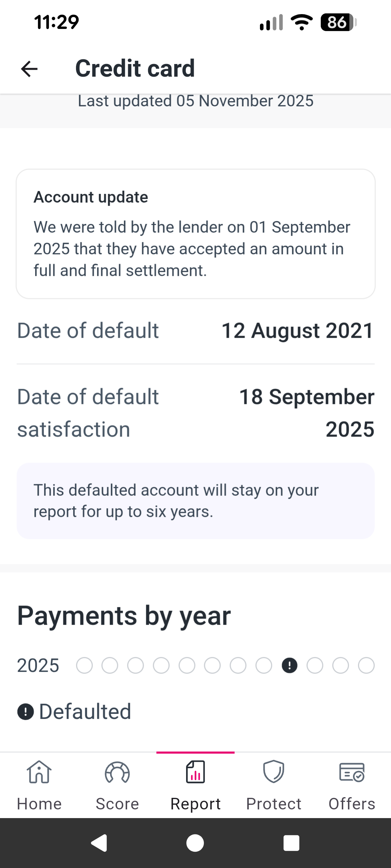Image resolution: width=391 pixels, height=868 pixels.
Task: Tap the battery indicator in status bar
Action: click(338, 22)
